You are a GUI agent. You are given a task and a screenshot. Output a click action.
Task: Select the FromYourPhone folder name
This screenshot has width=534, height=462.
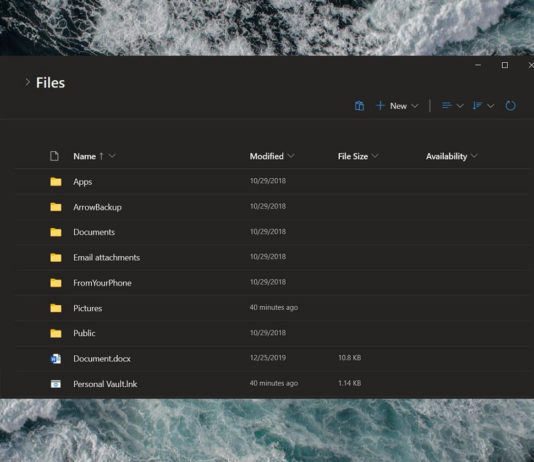tap(103, 283)
